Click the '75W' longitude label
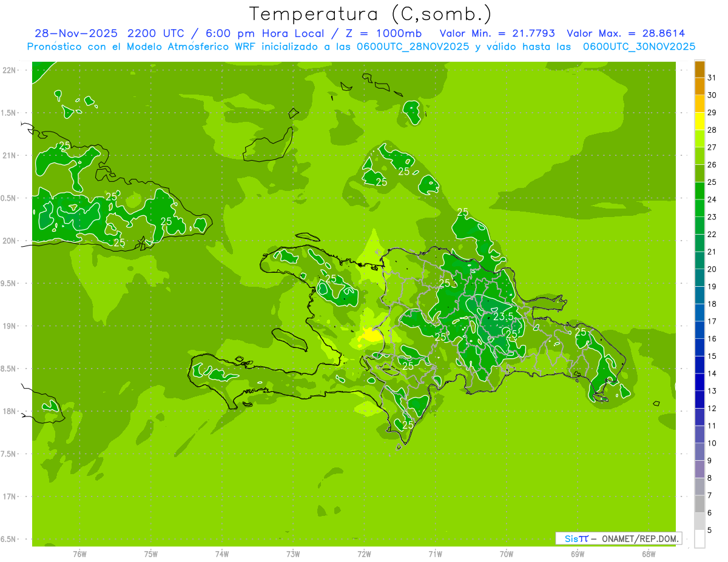 pyautogui.click(x=151, y=554)
